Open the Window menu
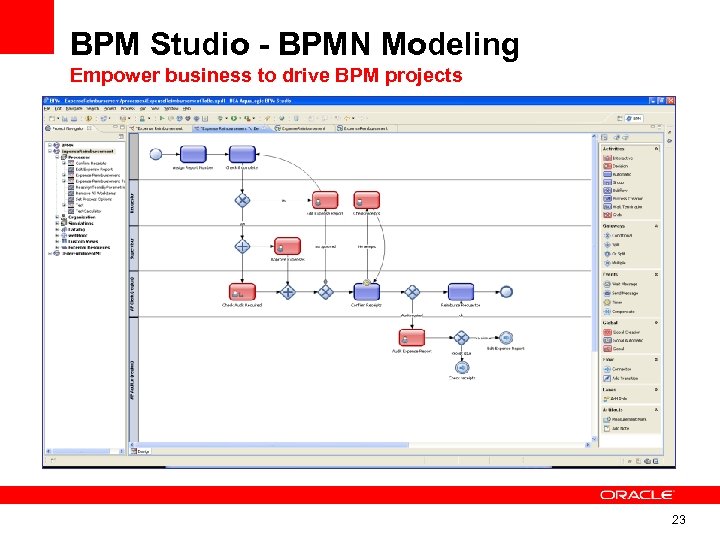The image size is (720, 540). [x=171, y=109]
